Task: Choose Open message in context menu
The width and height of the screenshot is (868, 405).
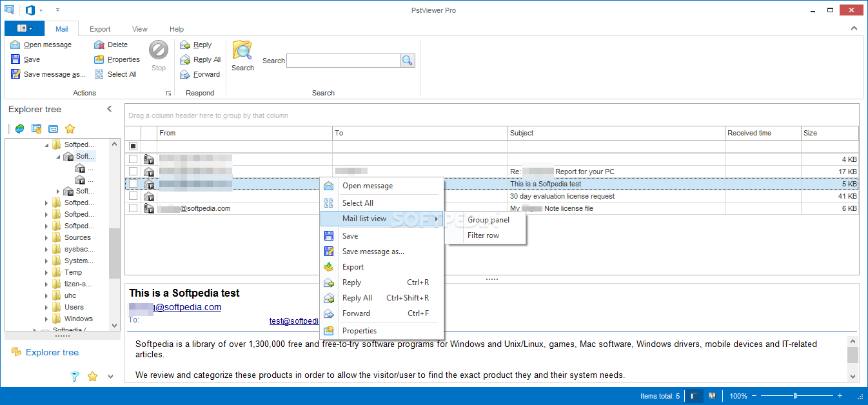Action: point(382,186)
